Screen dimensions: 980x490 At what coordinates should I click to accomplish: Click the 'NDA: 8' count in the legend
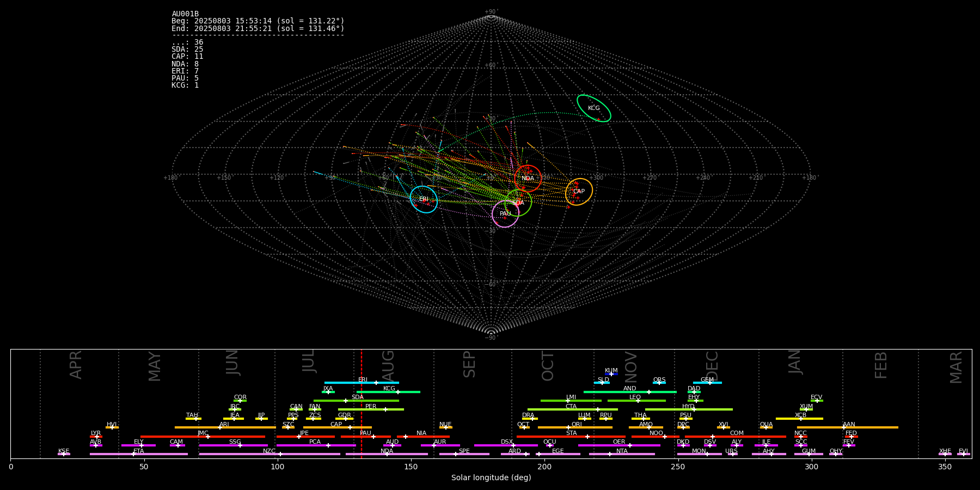point(185,64)
